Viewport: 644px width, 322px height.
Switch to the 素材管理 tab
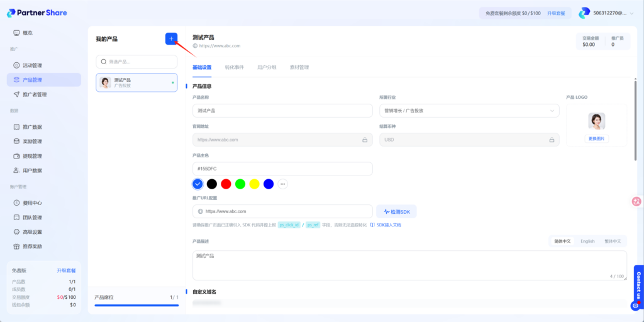pyautogui.click(x=299, y=67)
